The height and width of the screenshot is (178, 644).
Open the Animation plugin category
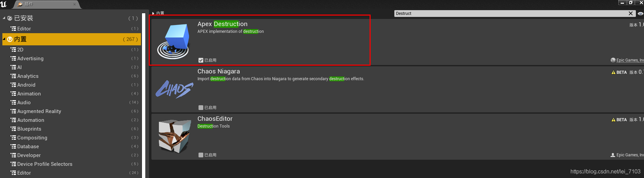pos(71,94)
